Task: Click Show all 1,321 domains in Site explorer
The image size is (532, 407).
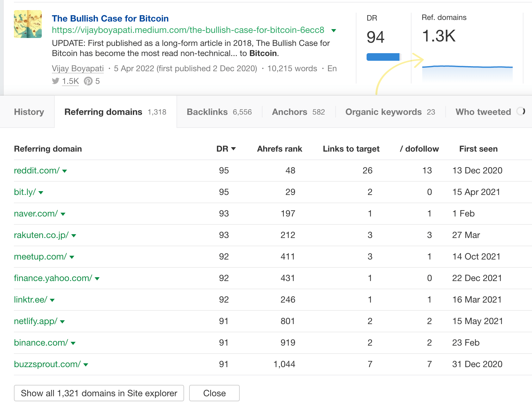Action: pyautogui.click(x=99, y=393)
